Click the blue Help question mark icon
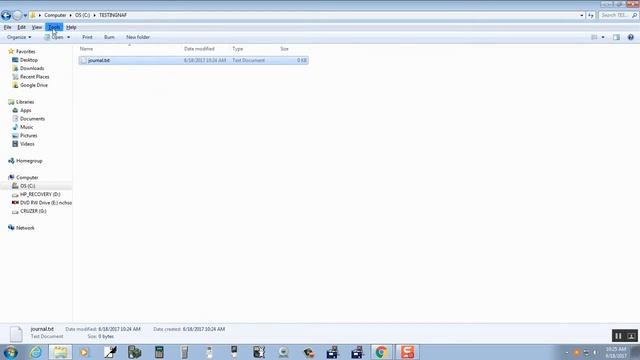 click(x=631, y=37)
